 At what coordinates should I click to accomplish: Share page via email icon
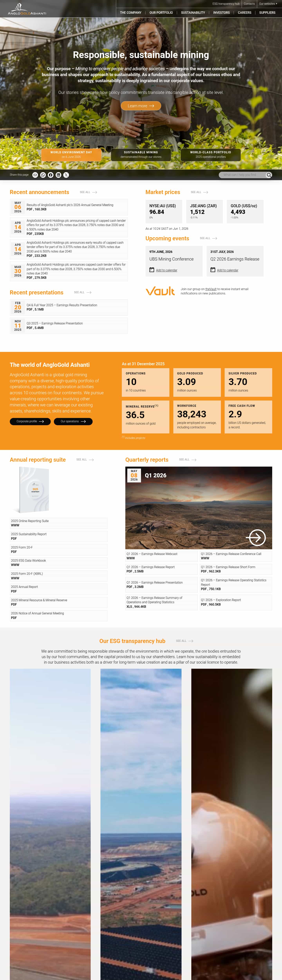(35, 175)
